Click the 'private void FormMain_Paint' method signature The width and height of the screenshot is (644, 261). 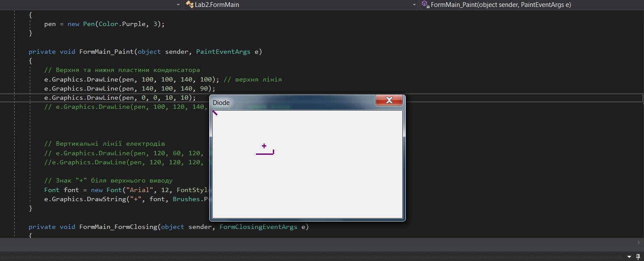145,52
